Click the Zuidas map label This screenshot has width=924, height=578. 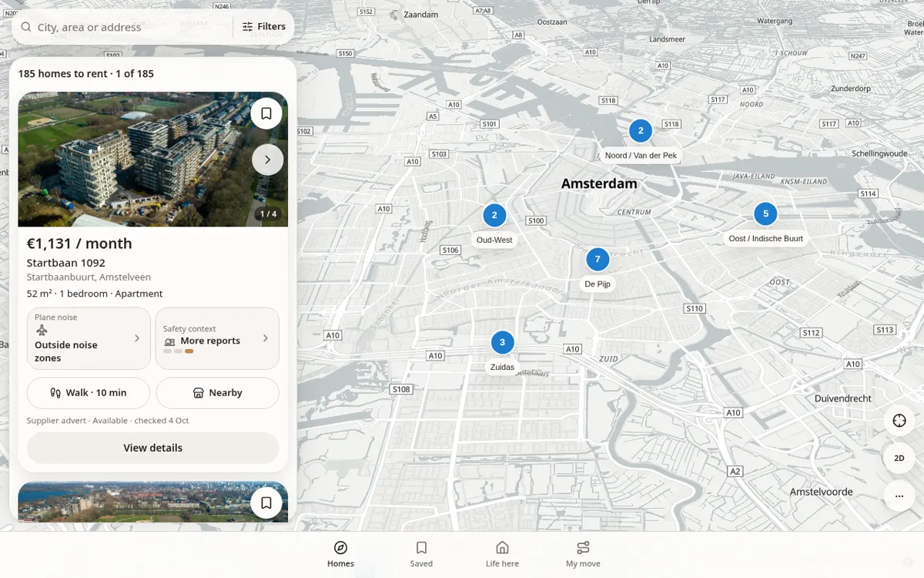[502, 368]
